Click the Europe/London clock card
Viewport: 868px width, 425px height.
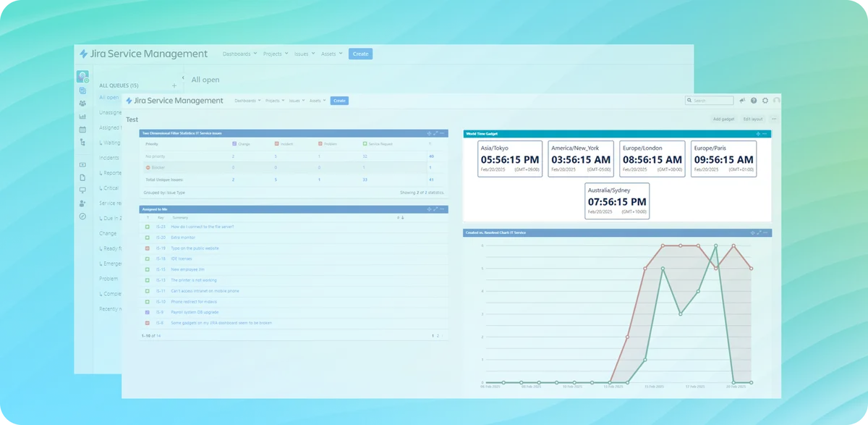click(x=652, y=159)
